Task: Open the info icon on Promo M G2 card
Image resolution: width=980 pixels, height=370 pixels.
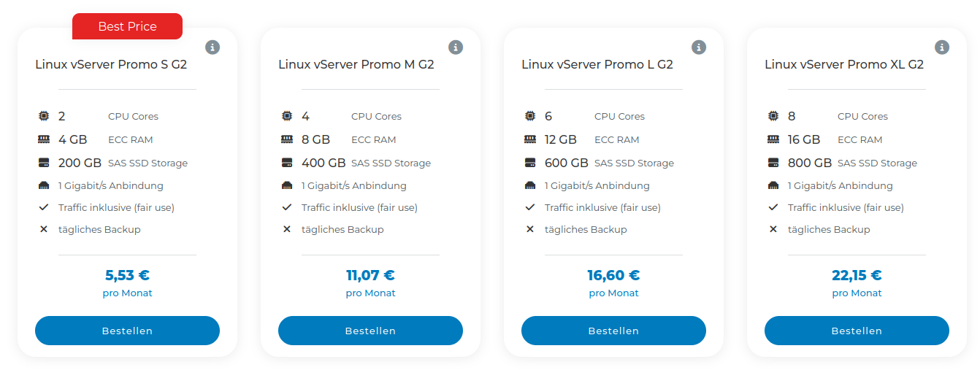Action: click(x=456, y=47)
